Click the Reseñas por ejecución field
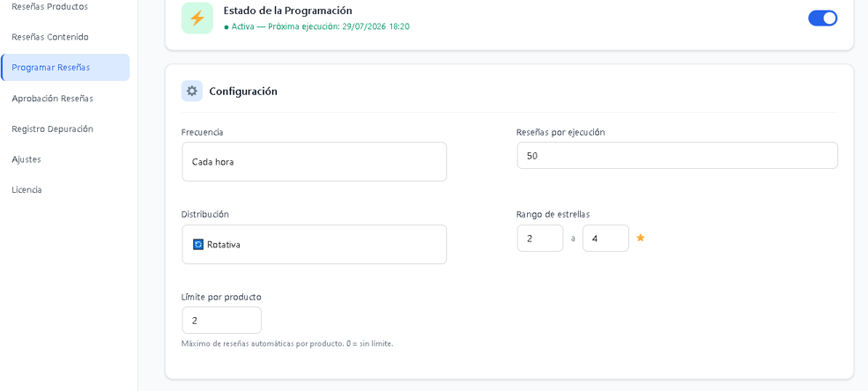This screenshot has height=391, width=868. point(677,156)
